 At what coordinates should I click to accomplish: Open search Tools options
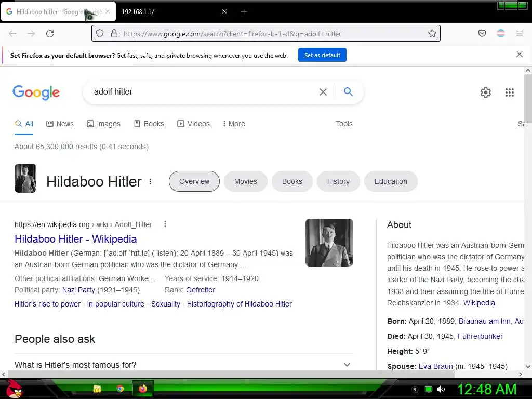coord(344,124)
